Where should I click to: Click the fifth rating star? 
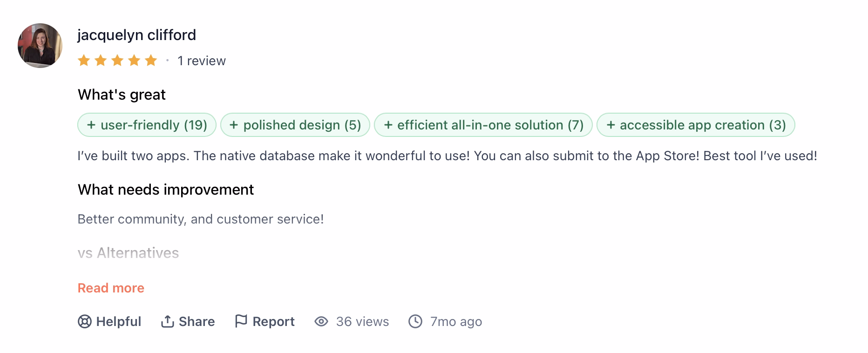[151, 61]
